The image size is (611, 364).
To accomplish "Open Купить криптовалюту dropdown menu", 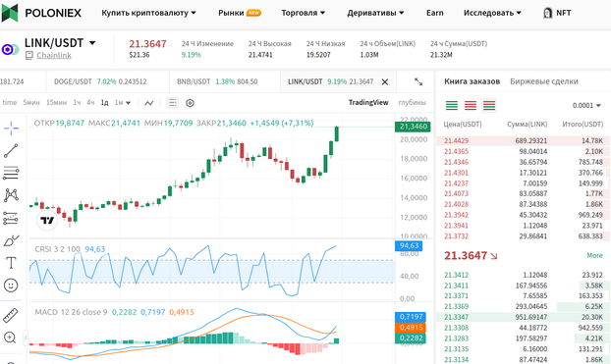I will click(148, 13).
